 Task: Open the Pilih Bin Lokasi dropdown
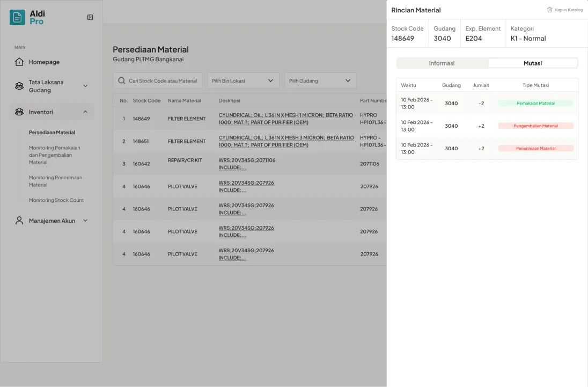[243, 81]
